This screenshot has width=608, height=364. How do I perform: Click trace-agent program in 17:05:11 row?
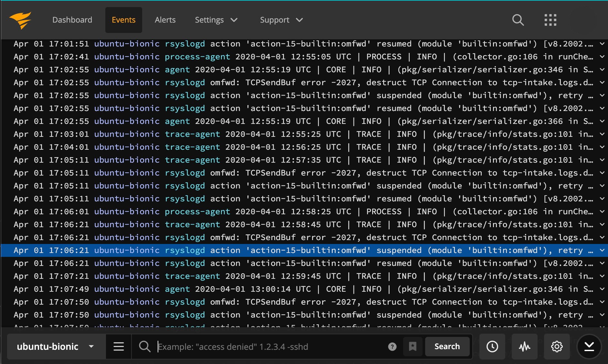tap(192, 160)
